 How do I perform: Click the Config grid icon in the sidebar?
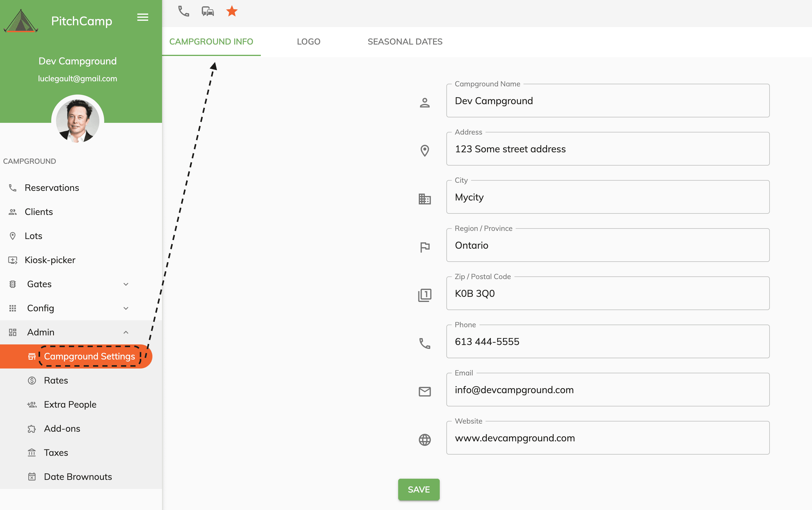coord(13,308)
